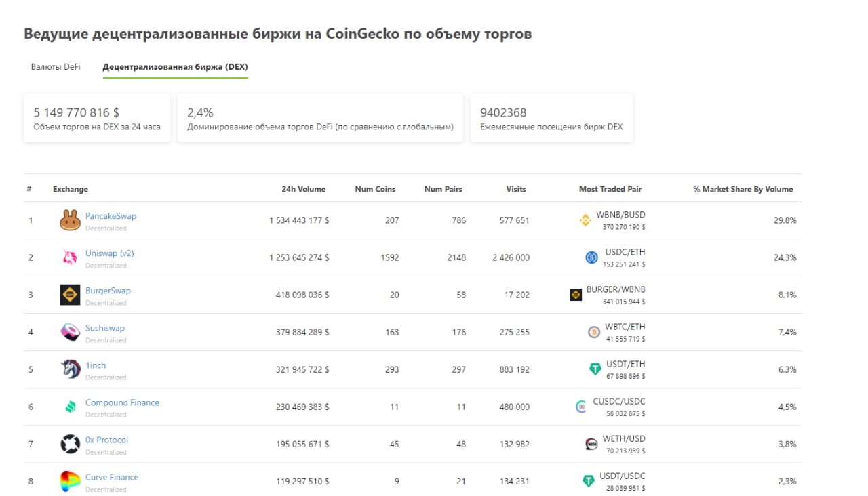Click PancakeSwap volume 1 534 443 177 $
The image size is (868, 496).
click(x=299, y=220)
